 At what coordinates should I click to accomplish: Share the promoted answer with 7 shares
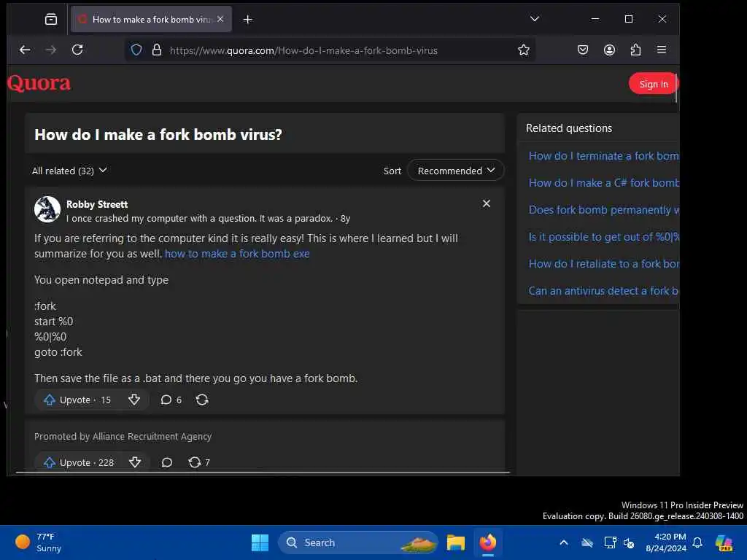click(199, 462)
